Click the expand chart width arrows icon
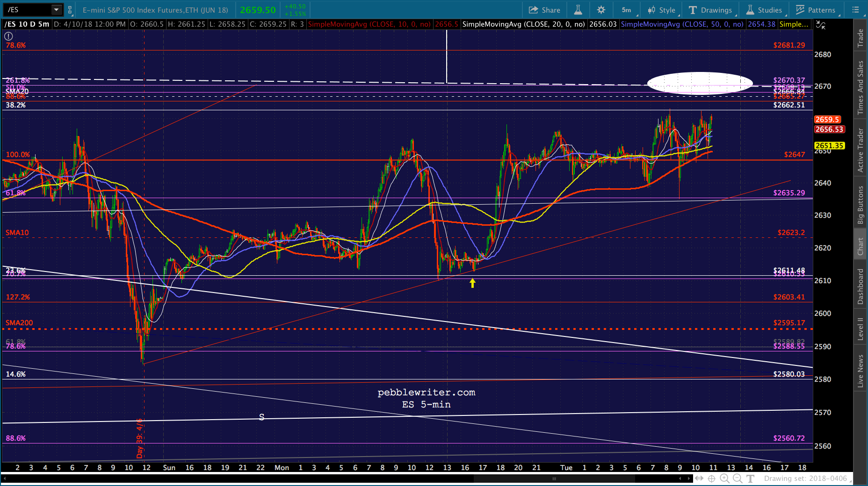Image resolution: width=868 pixels, height=486 pixels. (x=699, y=478)
